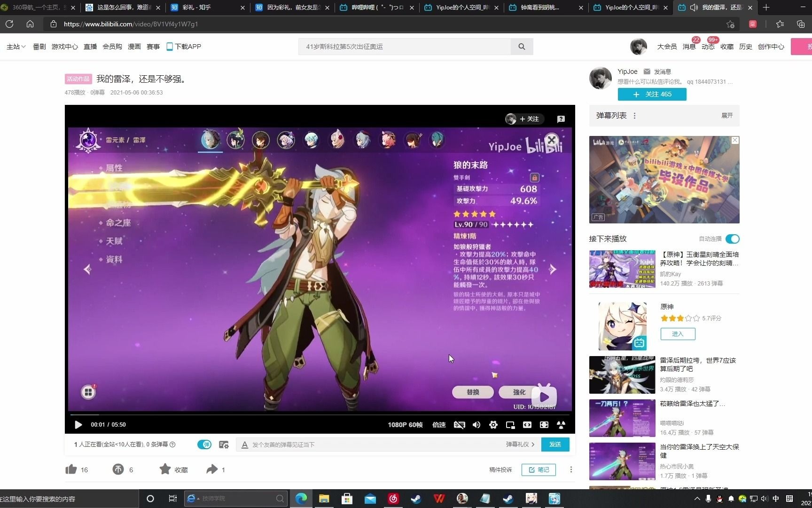Open a new browser tab plus
Image resolution: width=812 pixels, height=508 pixels.
766,8
